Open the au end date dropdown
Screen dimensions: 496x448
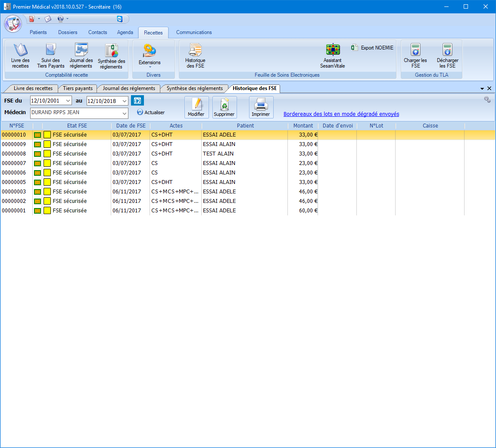tap(125, 101)
